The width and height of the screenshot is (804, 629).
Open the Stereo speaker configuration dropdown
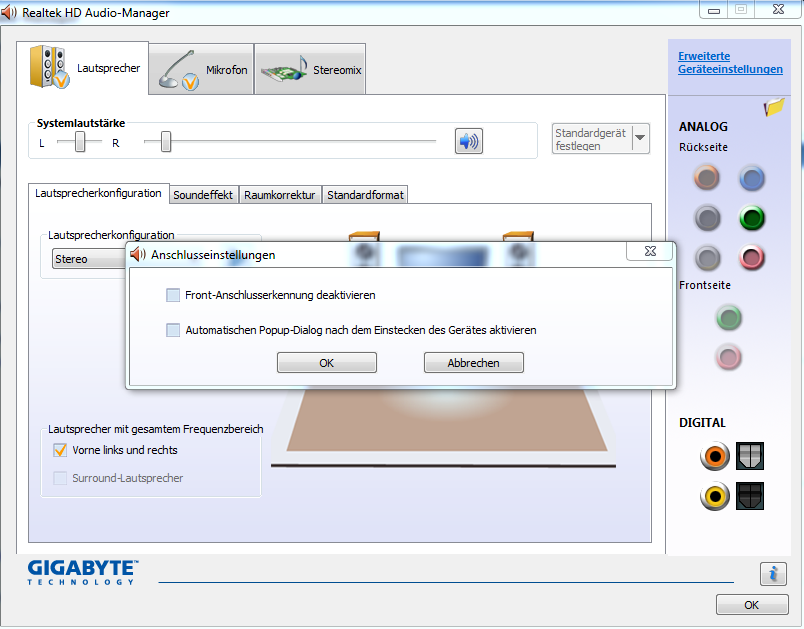pyautogui.click(x=90, y=259)
